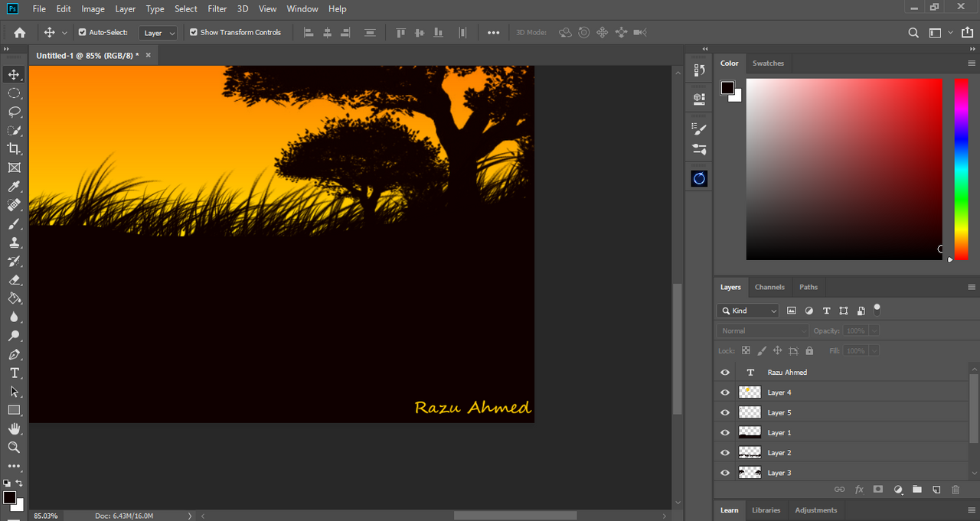Delete layer using trash icon
980x521 pixels.
(x=955, y=490)
